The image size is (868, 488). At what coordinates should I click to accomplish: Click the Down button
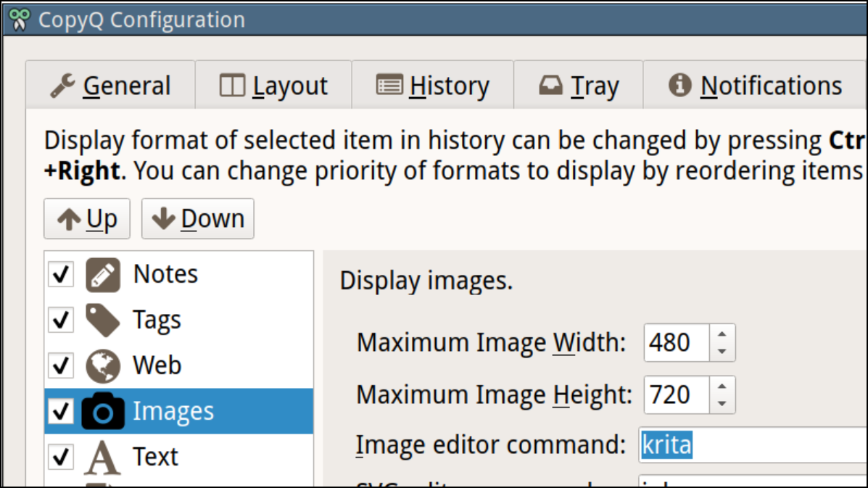click(198, 218)
